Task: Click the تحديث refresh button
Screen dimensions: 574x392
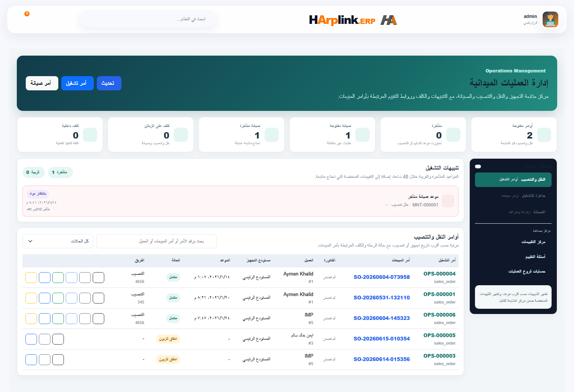Action: tap(109, 83)
